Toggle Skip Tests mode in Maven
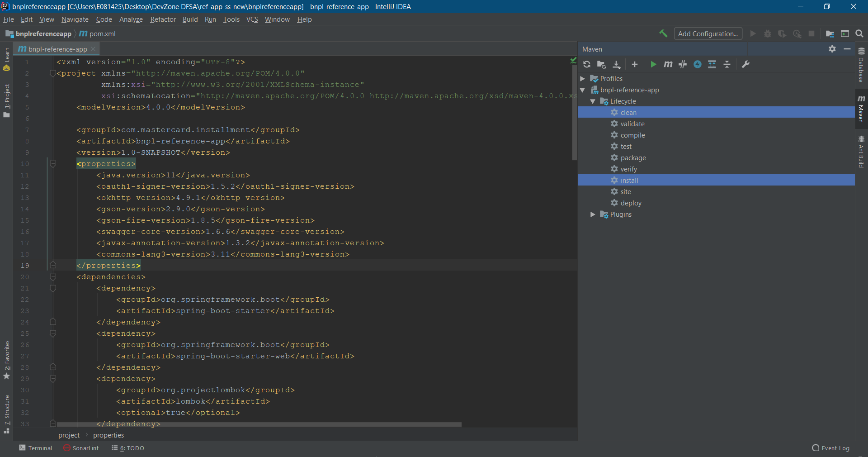Screen dimensions: 868x457 pyautogui.click(x=698, y=64)
